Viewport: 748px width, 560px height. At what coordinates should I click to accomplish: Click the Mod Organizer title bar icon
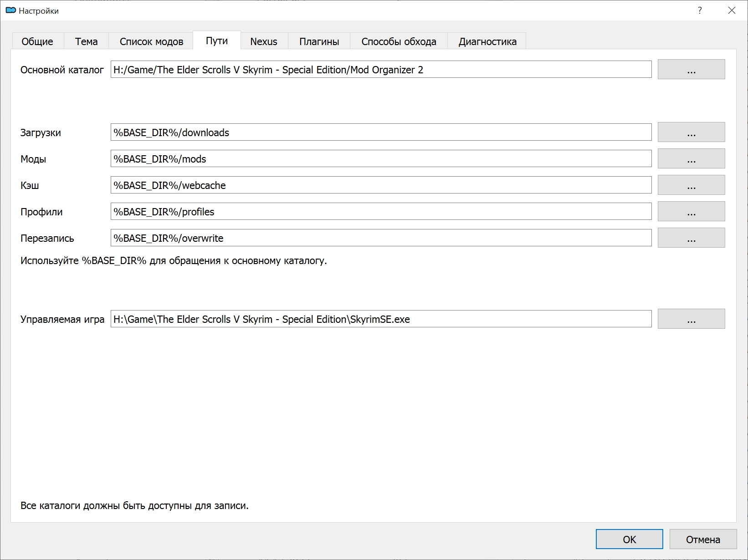tap(10, 10)
